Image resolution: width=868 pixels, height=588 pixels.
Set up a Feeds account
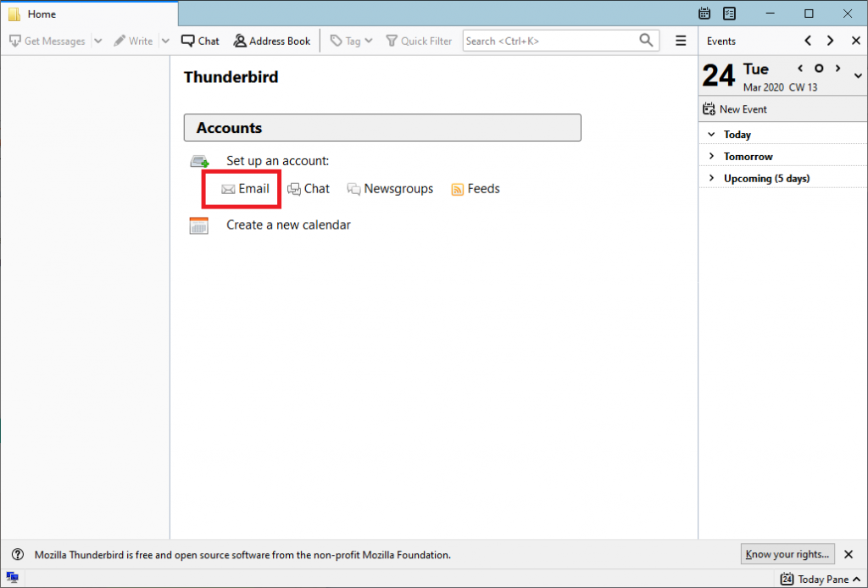coord(476,189)
